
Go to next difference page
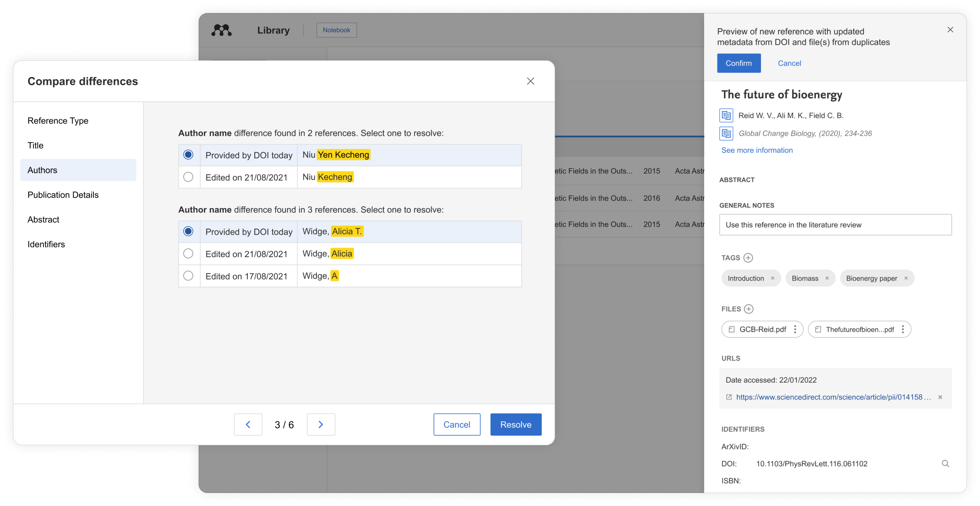(x=321, y=424)
